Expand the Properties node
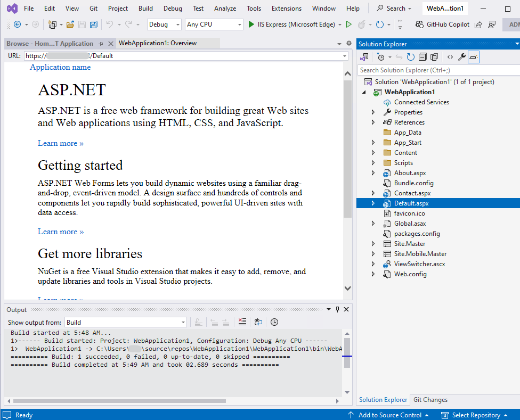 tap(373, 112)
